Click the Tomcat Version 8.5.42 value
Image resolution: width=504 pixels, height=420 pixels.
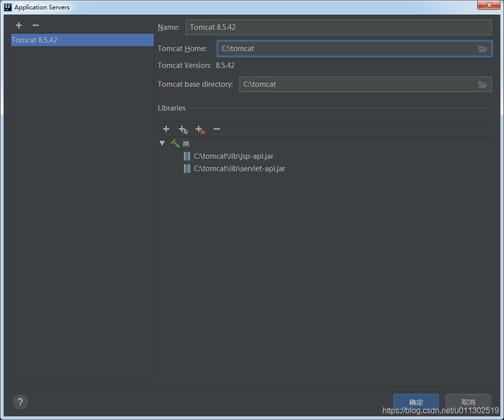(225, 65)
